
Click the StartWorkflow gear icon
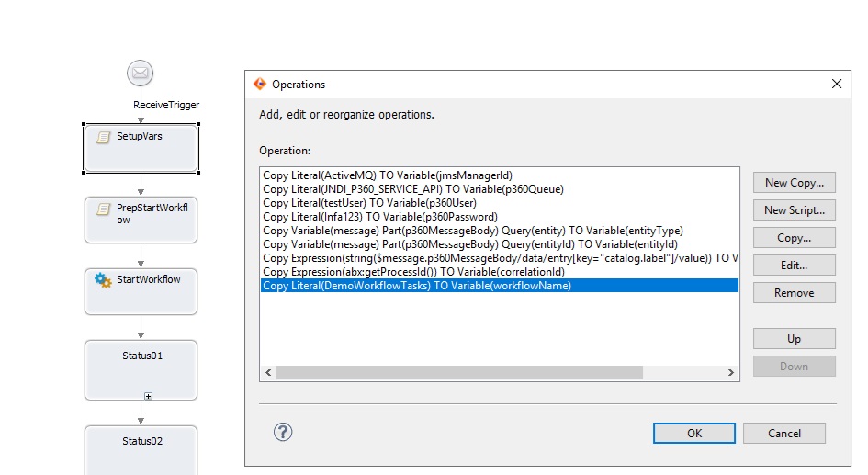[x=103, y=280]
